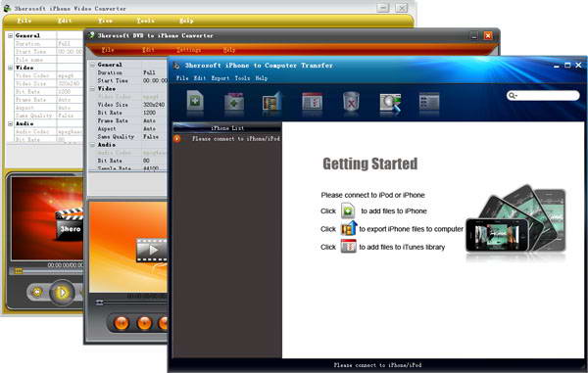Select the Please connect to iPhone/iPod list row
588x373 pixels.
[x=227, y=139]
